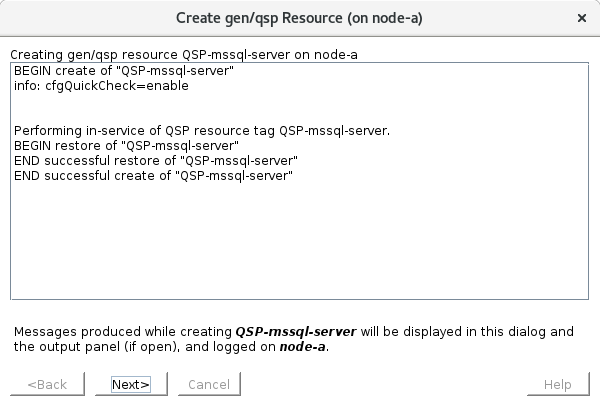The height and width of the screenshot is (406, 600).
Task: Open Help for this dialog
Action: pos(558,384)
